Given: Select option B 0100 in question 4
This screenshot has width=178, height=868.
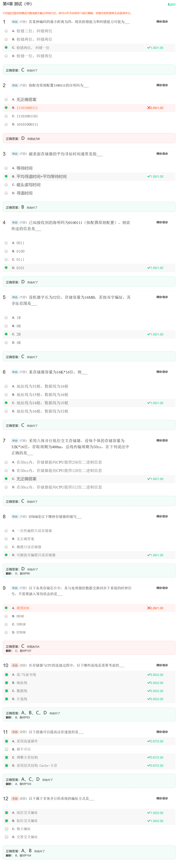Looking at the screenshot, I should (6, 251).
